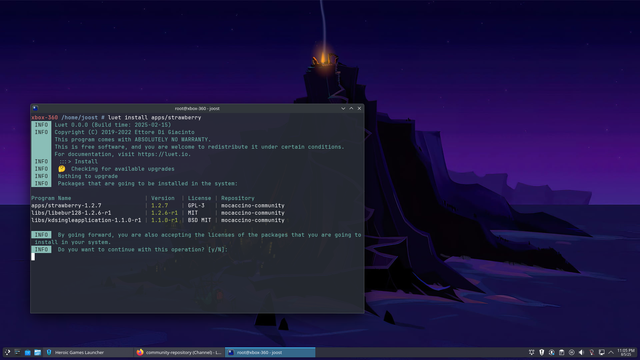Click the ':::> Install' line
This screenshot has height=360, width=640.
coord(79,162)
